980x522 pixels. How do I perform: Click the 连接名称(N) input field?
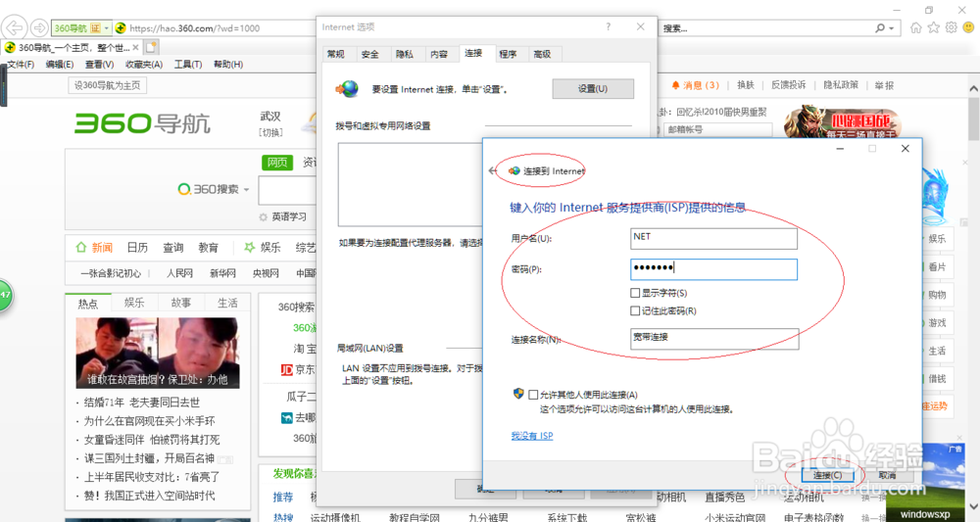pyautogui.click(x=714, y=339)
